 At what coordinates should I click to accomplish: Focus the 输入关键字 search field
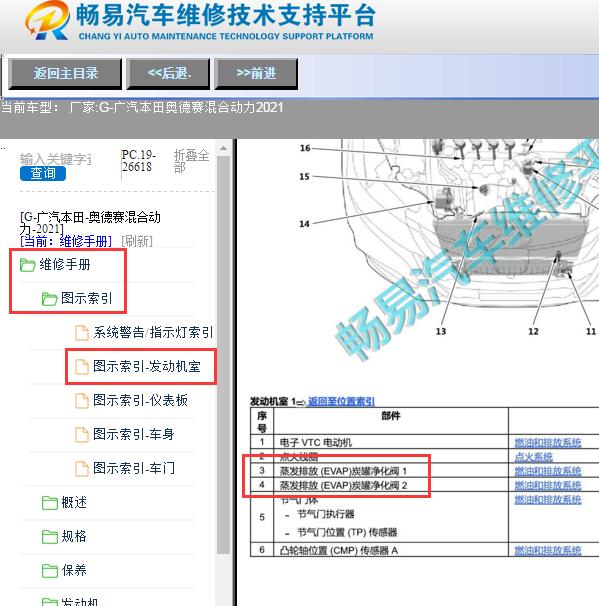point(56,159)
